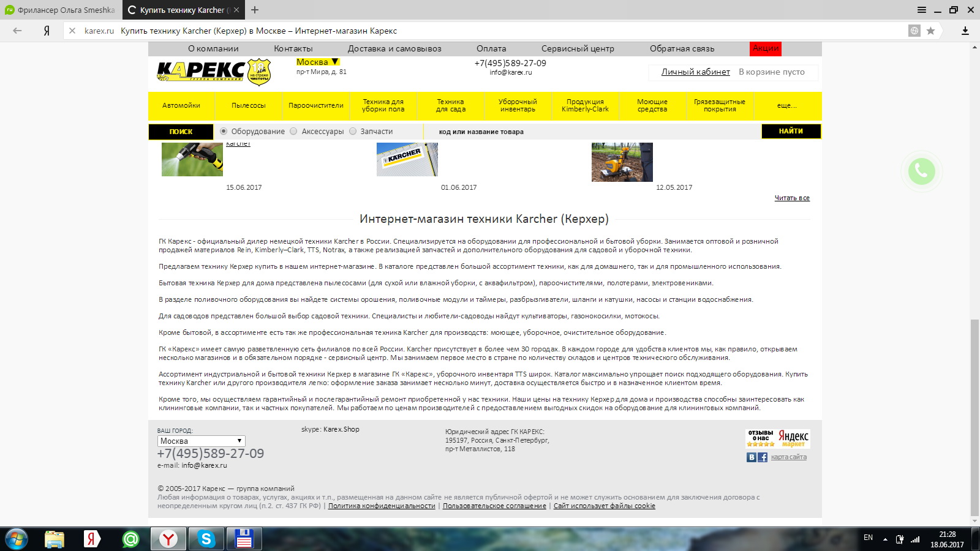This screenshot has width=980, height=551.
Task: Open 'Техника для уборки пола' category
Action: point(383,105)
